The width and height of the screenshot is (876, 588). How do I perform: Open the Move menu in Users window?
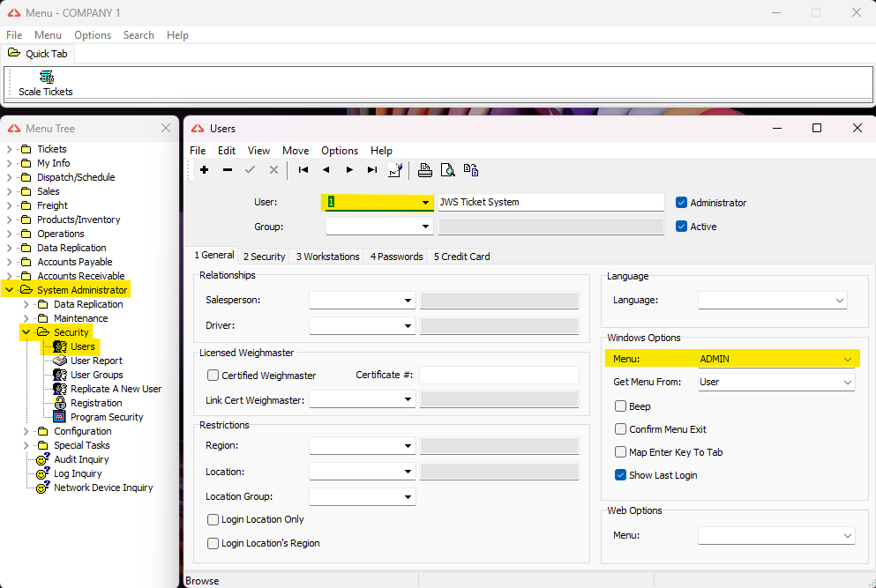coord(296,151)
